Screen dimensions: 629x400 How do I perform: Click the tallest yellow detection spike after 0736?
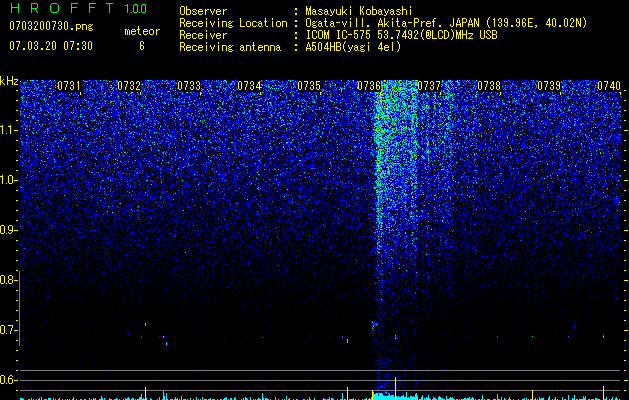(396, 387)
